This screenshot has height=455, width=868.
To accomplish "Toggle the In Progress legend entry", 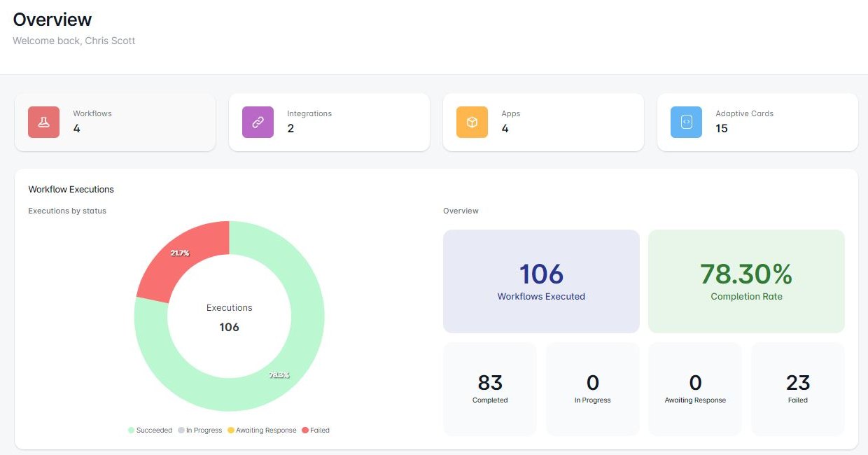I will pyautogui.click(x=200, y=430).
